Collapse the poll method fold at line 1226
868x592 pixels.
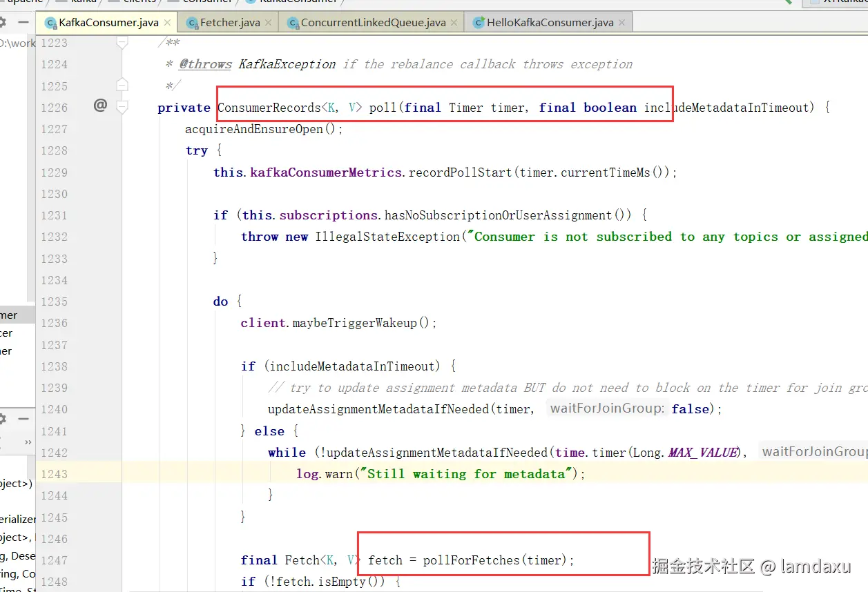122,108
